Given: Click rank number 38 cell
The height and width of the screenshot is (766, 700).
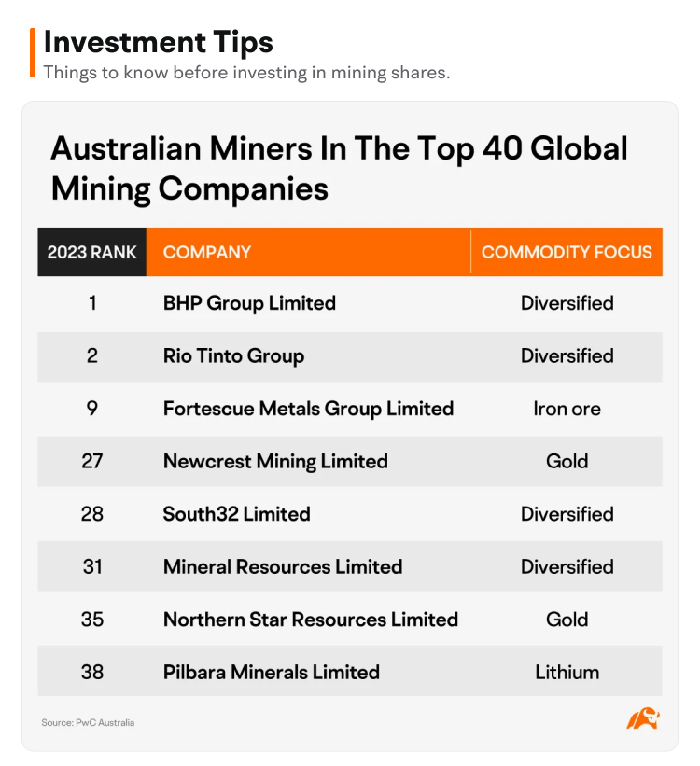Looking at the screenshot, I should coord(91,672).
